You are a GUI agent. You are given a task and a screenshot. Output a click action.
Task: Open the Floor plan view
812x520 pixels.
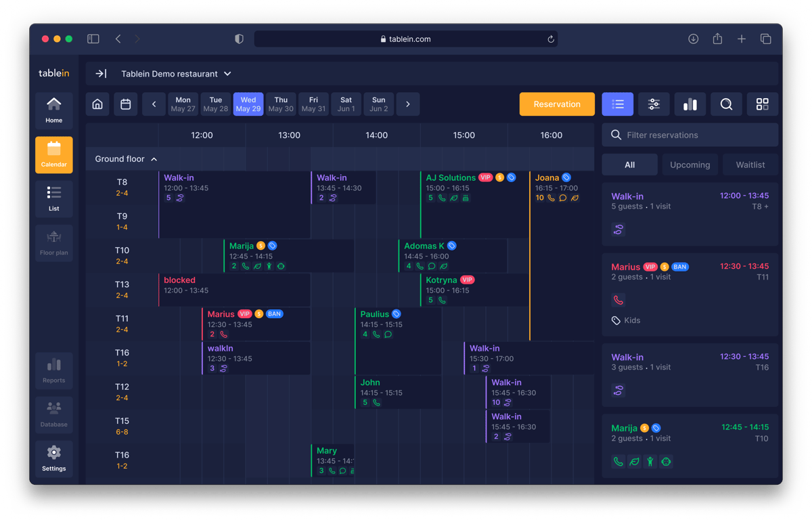coord(54,242)
